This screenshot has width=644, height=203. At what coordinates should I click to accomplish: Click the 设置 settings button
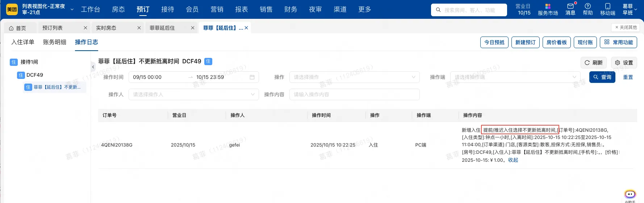624,63
